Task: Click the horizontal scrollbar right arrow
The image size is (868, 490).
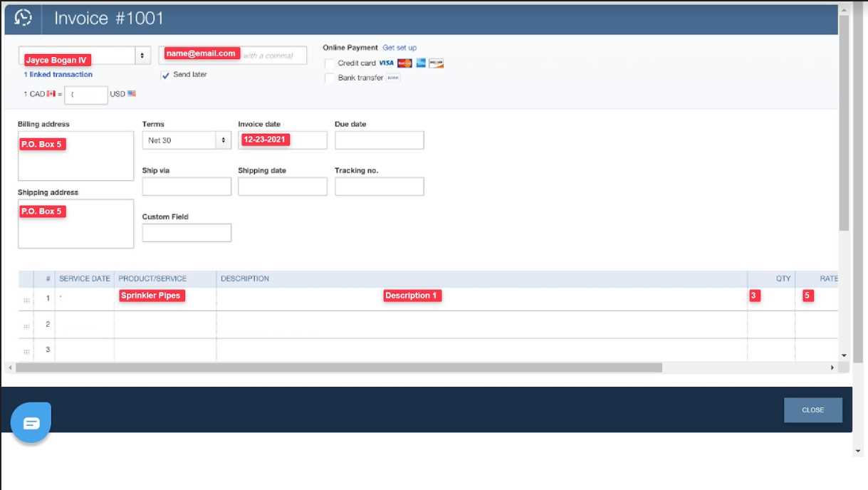Action: coord(832,367)
